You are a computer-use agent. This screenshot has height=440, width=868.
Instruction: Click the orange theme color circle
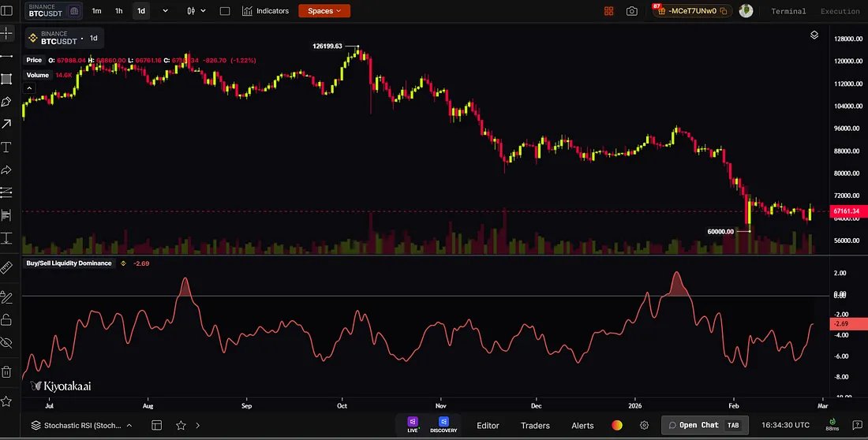(x=617, y=425)
